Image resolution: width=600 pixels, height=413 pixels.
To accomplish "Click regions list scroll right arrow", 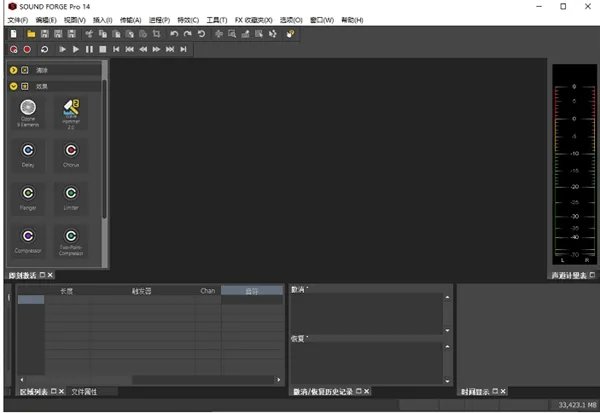I will 279,380.
